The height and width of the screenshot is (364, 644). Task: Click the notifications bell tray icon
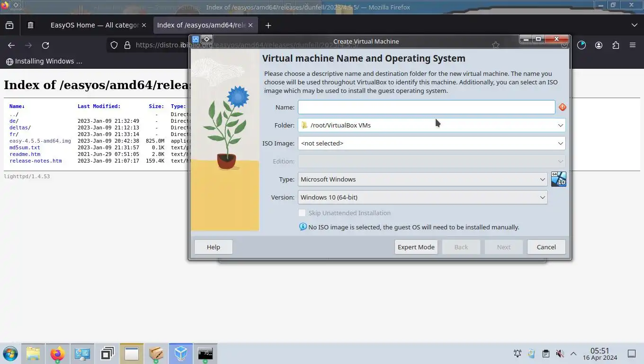(518, 354)
